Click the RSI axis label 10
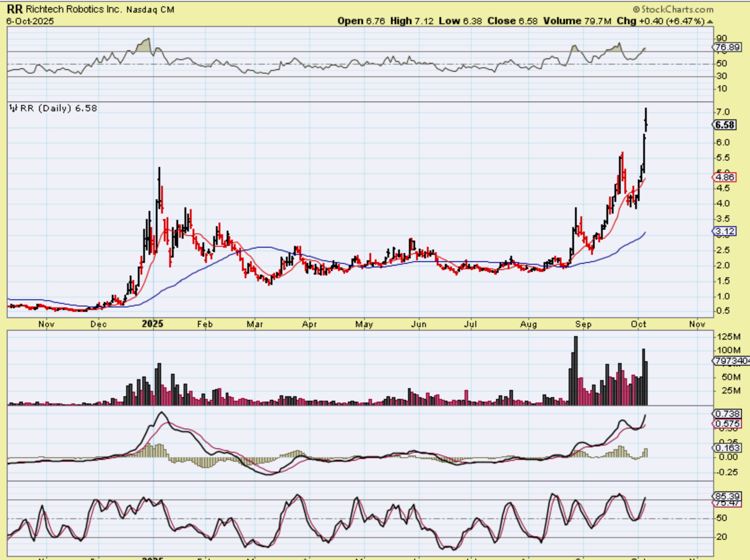The width and height of the screenshot is (750, 560). tap(722, 88)
